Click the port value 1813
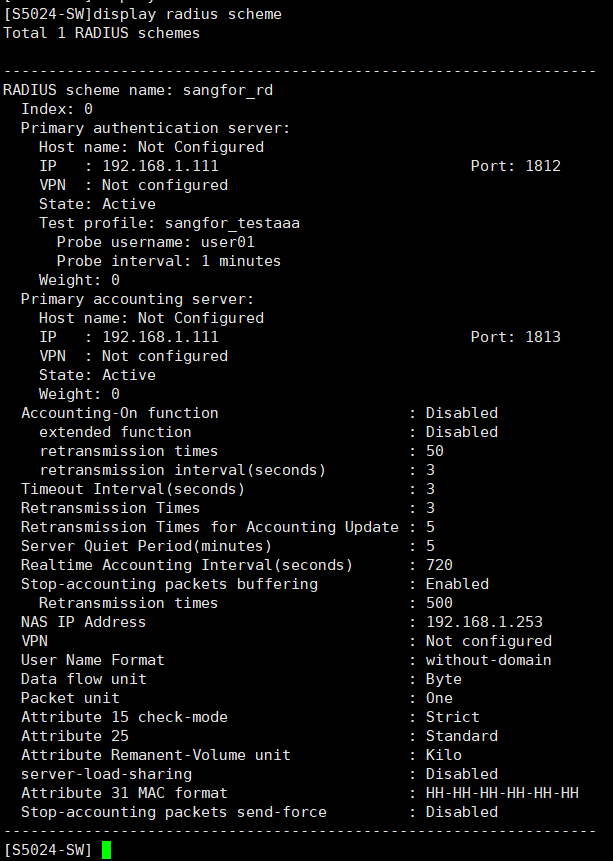 click(543, 337)
